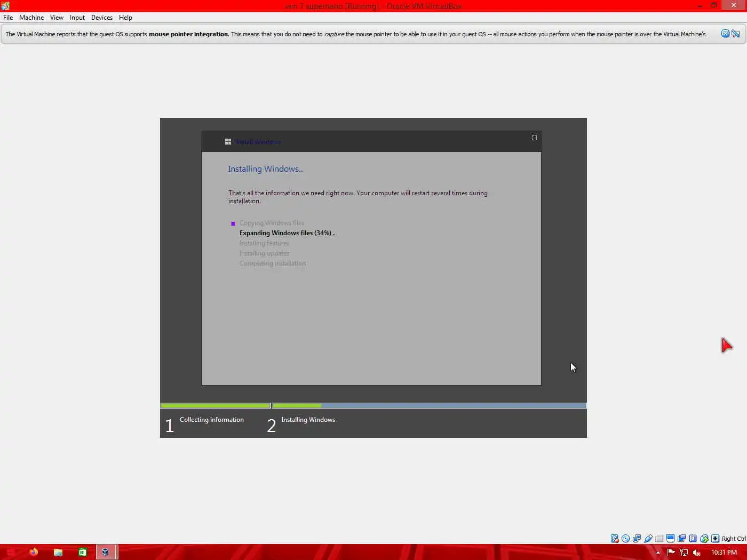Click the Install Windows title icon
This screenshot has width=747, height=560.
pyautogui.click(x=228, y=141)
